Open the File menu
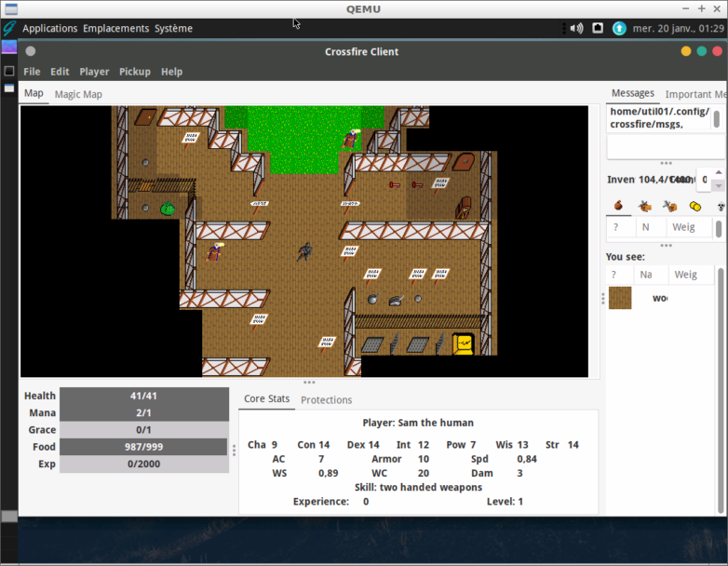728x566 pixels. click(32, 72)
